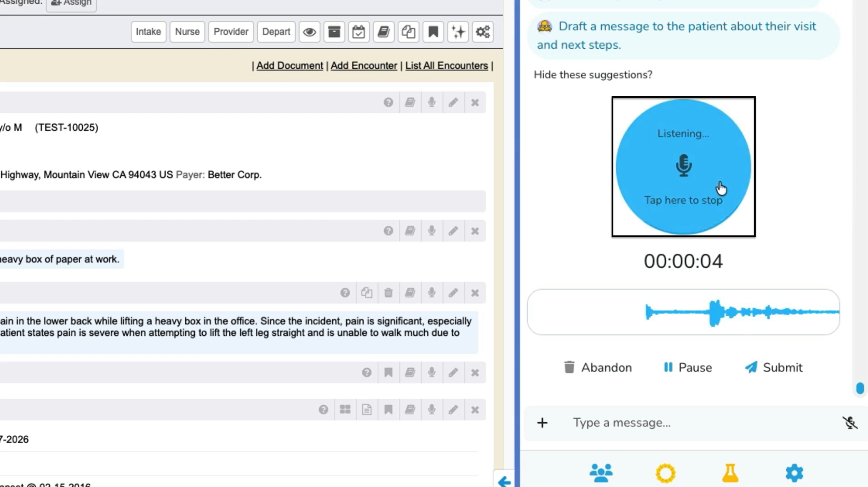The width and height of the screenshot is (868, 487).
Task: Open the blue gear settings icon in the bottom bar
Action: coord(794,473)
